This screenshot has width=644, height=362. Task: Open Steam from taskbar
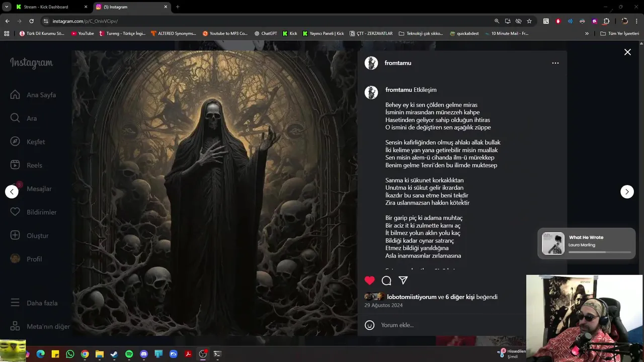pyautogui.click(x=114, y=354)
